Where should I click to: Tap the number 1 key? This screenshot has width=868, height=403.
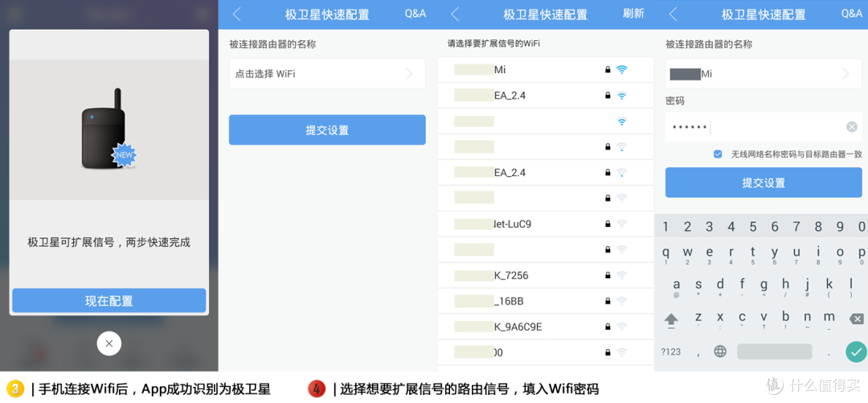(x=665, y=226)
